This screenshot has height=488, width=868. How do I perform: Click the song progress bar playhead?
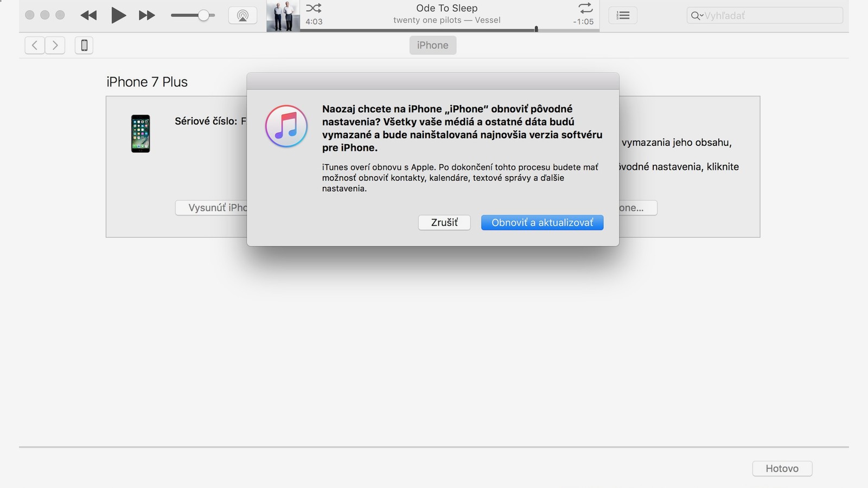(x=536, y=29)
